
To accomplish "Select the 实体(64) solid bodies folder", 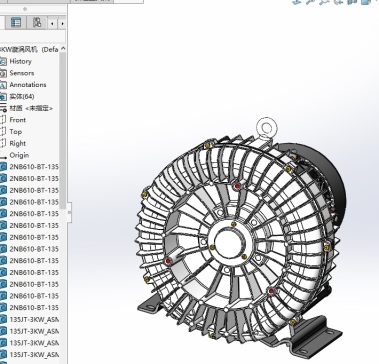I will pyautogui.click(x=17, y=97).
